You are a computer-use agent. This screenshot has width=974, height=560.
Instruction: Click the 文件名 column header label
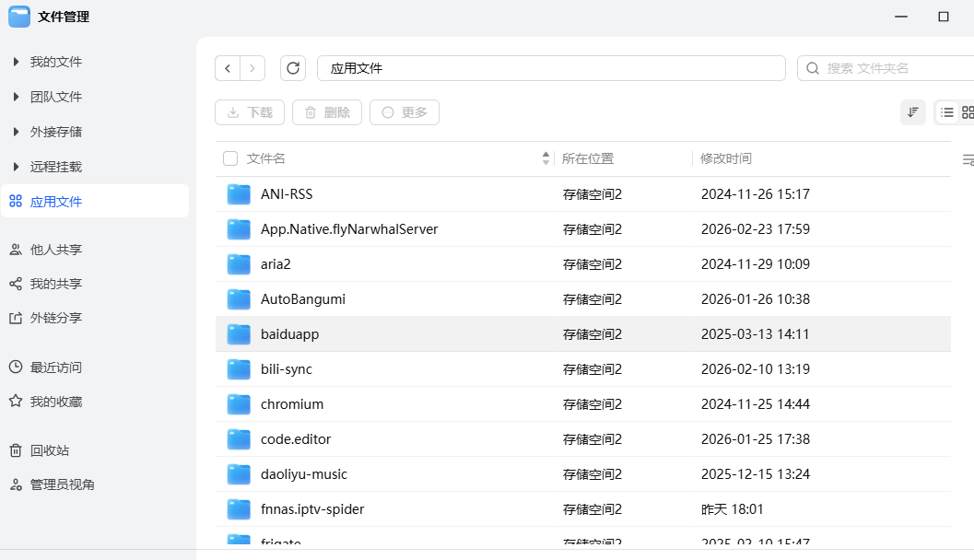(266, 158)
